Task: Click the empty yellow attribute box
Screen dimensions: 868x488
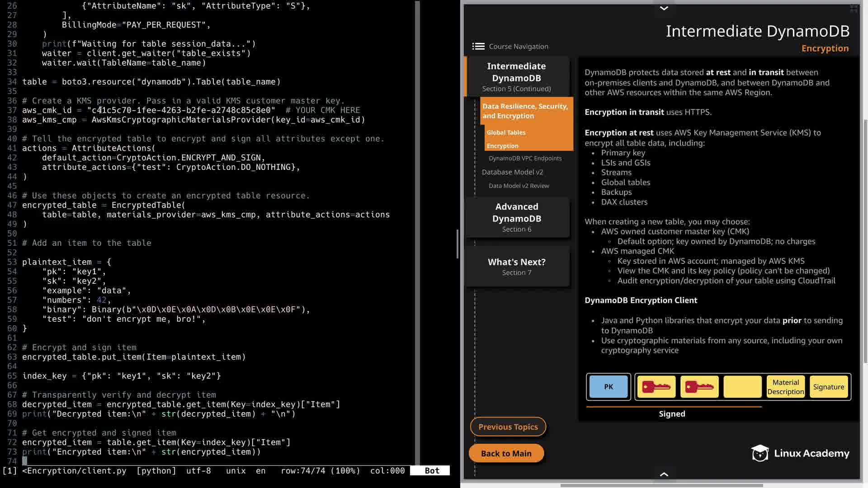Action: 742,387
